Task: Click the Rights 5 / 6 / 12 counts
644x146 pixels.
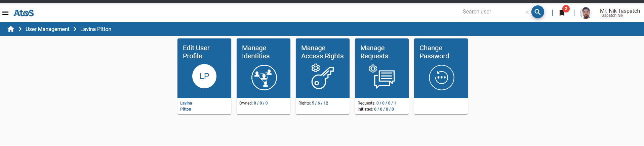Action: click(x=320, y=103)
